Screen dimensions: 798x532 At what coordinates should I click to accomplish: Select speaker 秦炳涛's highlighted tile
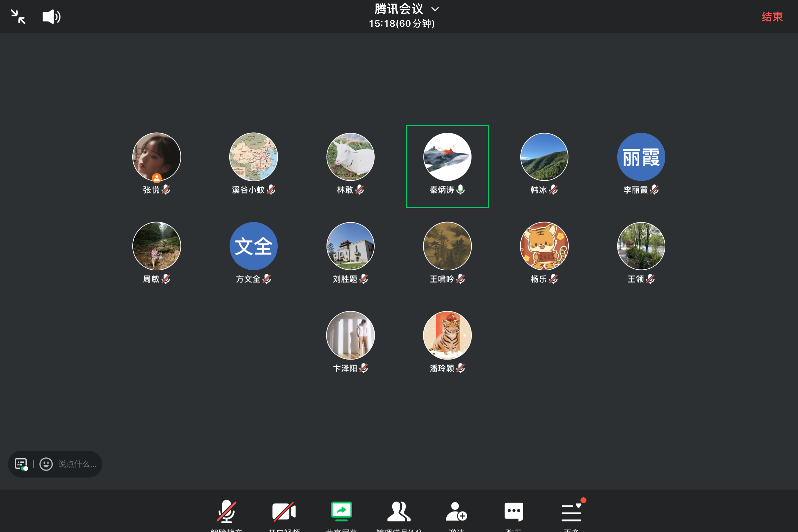tap(447, 166)
